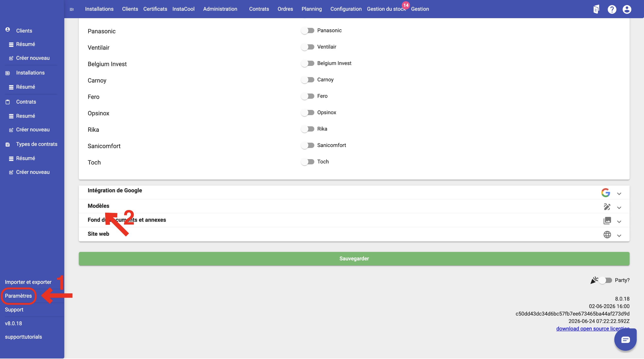The image size is (644, 359).
Task: Open the supporttutorials sidebar link
Action: (x=23, y=337)
